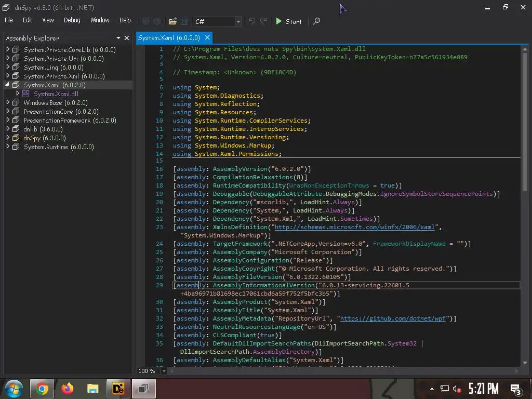Select PresentationFramework (6.0.2.0) assembly

point(70,120)
